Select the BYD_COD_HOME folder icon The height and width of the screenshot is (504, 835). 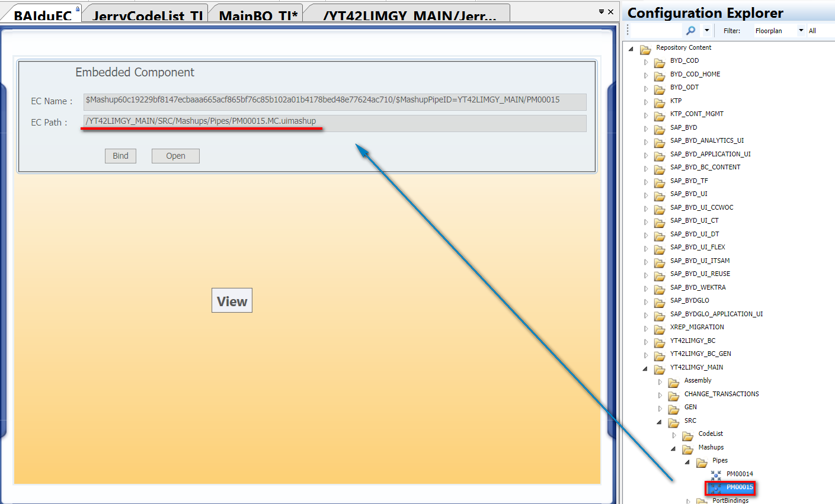660,76
